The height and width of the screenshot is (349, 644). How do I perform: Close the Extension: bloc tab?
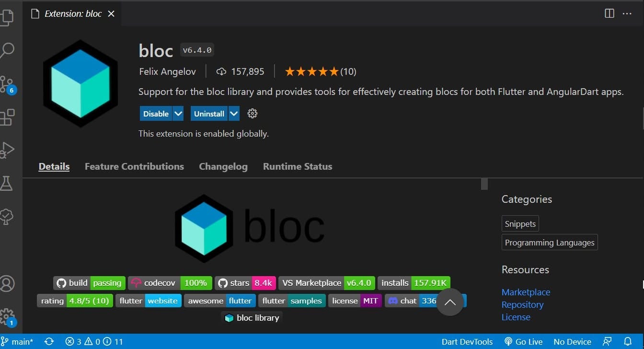tap(111, 14)
